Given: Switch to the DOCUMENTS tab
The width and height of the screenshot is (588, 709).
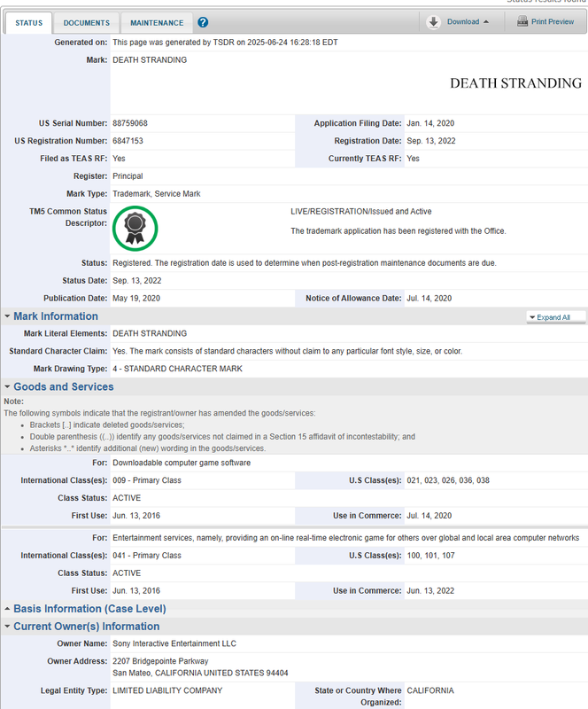Looking at the screenshot, I should click(86, 23).
